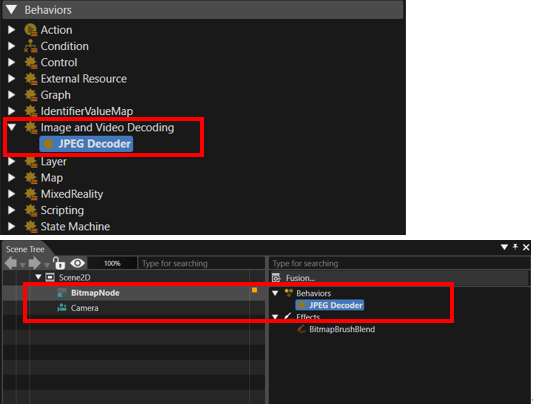
Task: Click the orange marker beside BitmapNode
Action: [x=254, y=290]
